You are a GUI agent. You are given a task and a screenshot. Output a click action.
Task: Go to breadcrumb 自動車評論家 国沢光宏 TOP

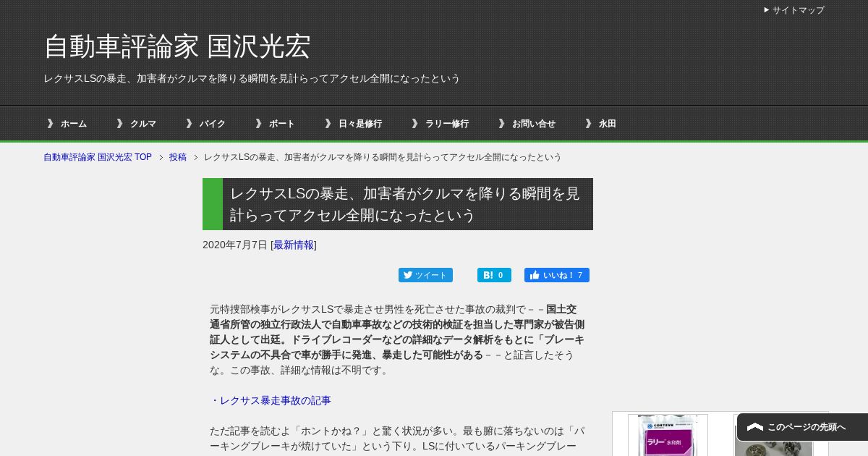point(98,157)
